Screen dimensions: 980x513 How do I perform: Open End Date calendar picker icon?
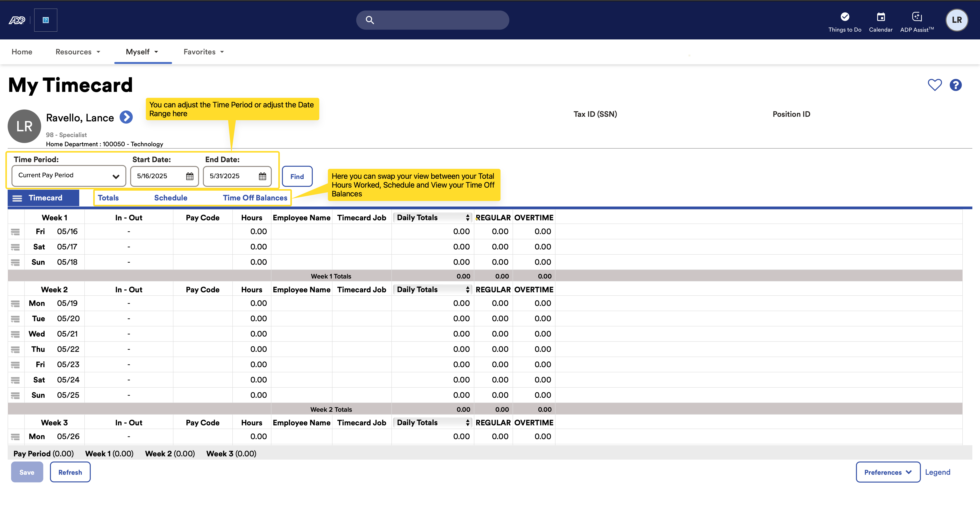click(x=262, y=176)
